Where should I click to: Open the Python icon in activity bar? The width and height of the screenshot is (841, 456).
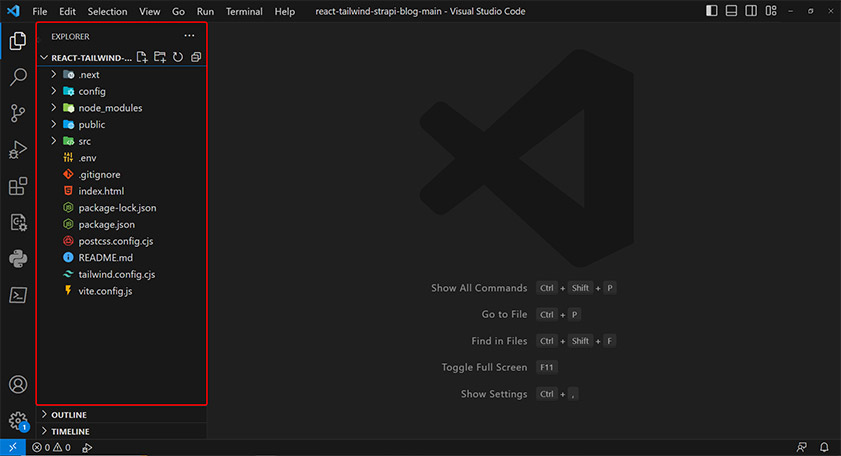[18, 258]
